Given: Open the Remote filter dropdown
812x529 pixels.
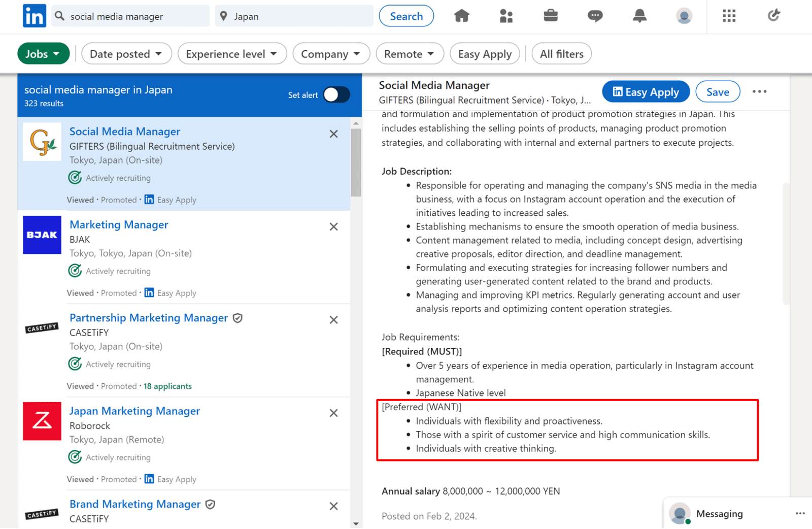Looking at the screenshot, I should point(410,54).
